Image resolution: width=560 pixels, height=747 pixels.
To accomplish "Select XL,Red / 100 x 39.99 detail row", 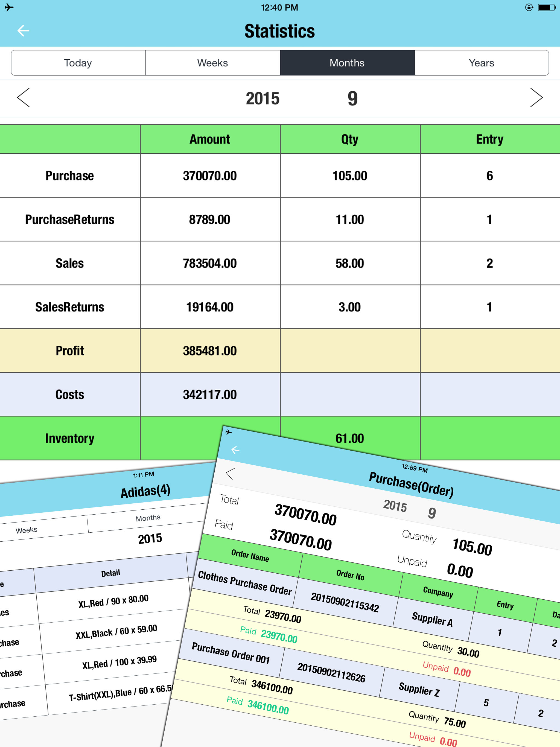I will (119, 662).
